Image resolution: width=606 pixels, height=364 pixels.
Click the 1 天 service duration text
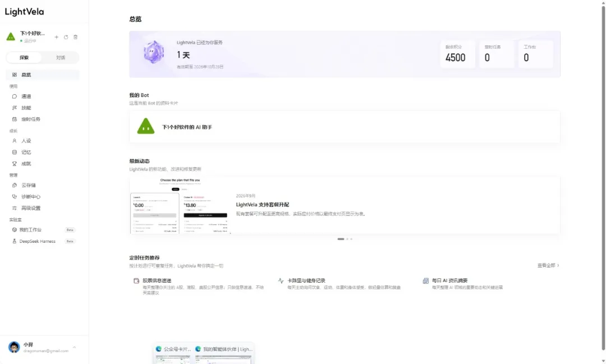point(183,55)
